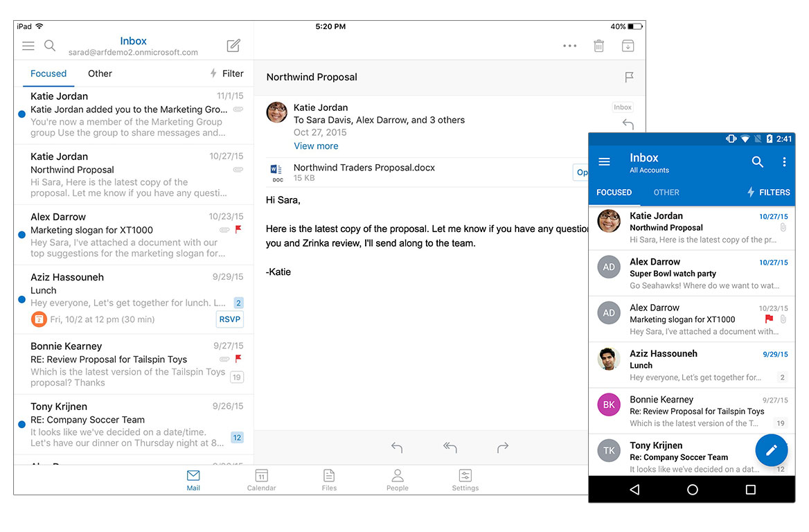Flag the Northwind Proposal message
The image size is (809, 532).
pos(629,77)
